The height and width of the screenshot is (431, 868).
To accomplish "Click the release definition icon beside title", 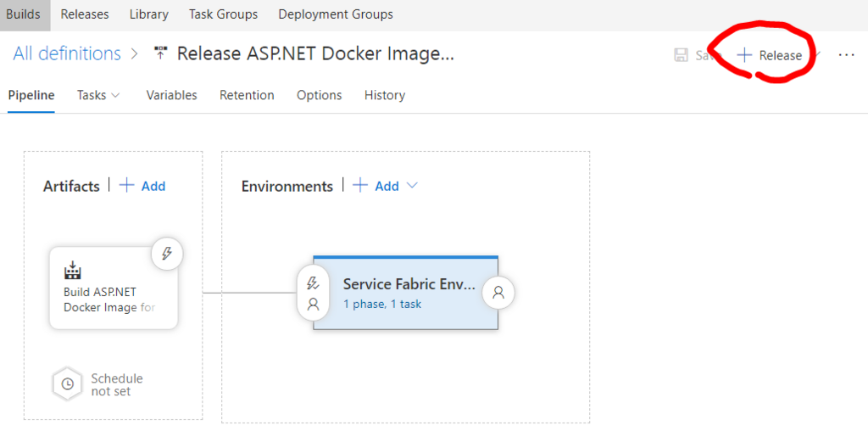I will [x=160, y=53].
